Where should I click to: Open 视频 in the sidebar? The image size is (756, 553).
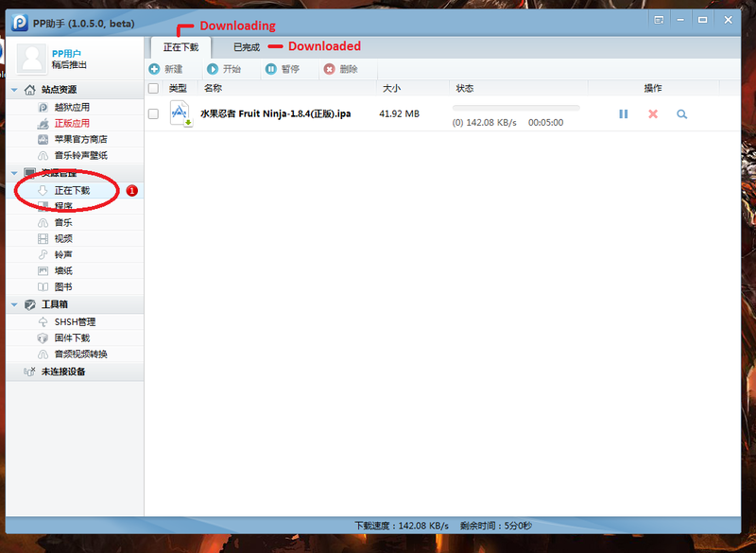[x=63, y=238]
